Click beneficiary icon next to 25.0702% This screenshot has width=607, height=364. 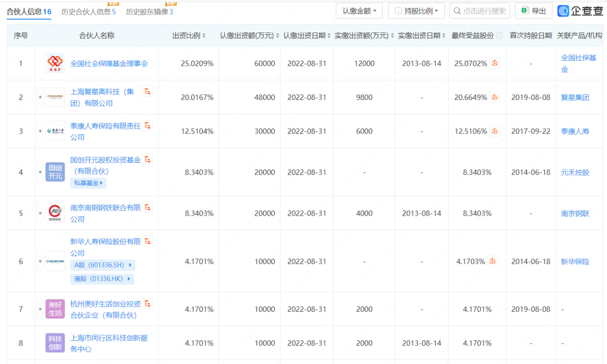pyautogui.click(x=495, y=63)
